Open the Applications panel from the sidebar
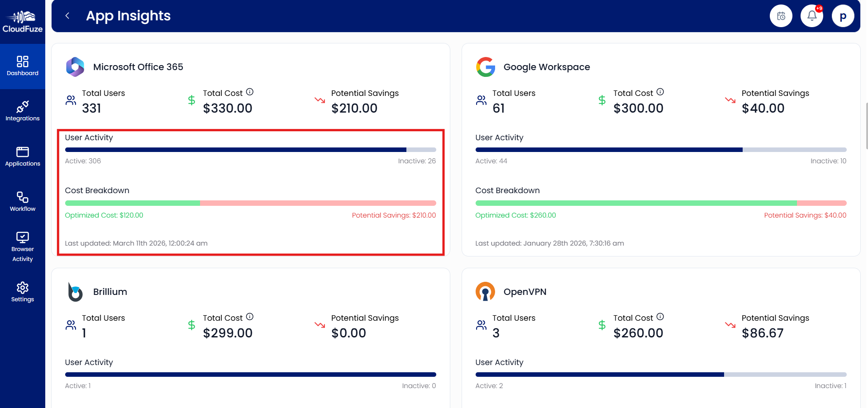The height and width of the screenshot is (408, 868). point(23,156)
